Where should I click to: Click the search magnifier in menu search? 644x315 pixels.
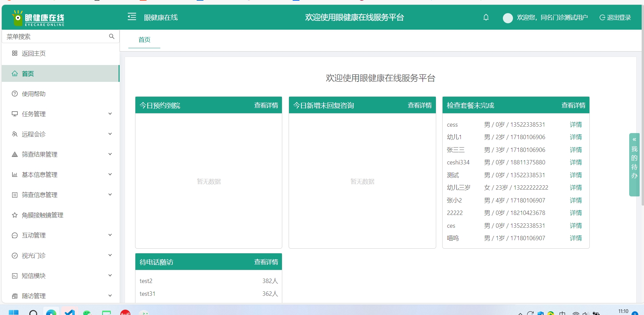111,36
